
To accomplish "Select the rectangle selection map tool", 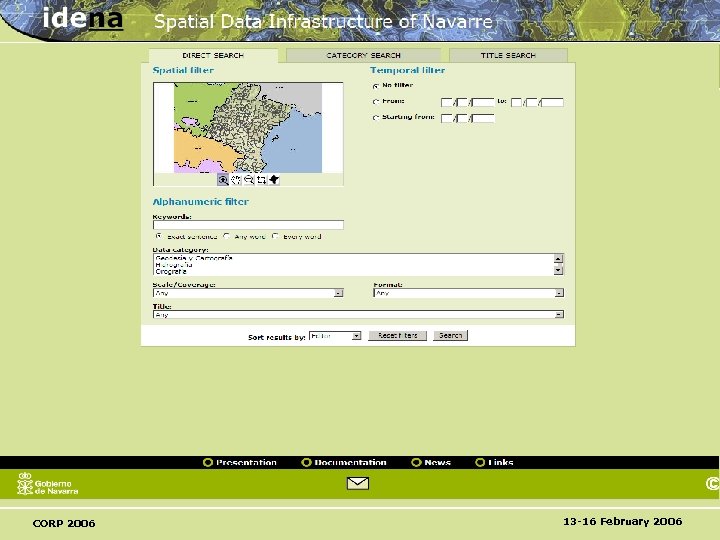I will [x=261, y=180].
